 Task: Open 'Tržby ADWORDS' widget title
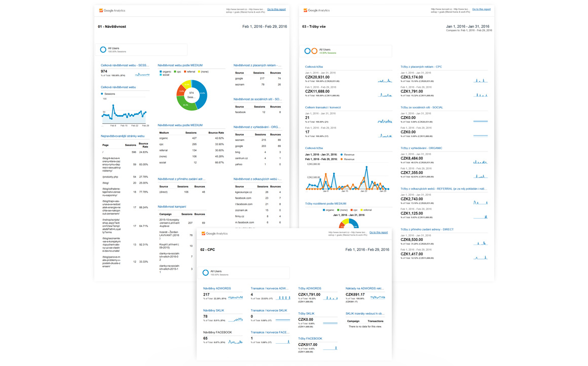coord(309,289)
